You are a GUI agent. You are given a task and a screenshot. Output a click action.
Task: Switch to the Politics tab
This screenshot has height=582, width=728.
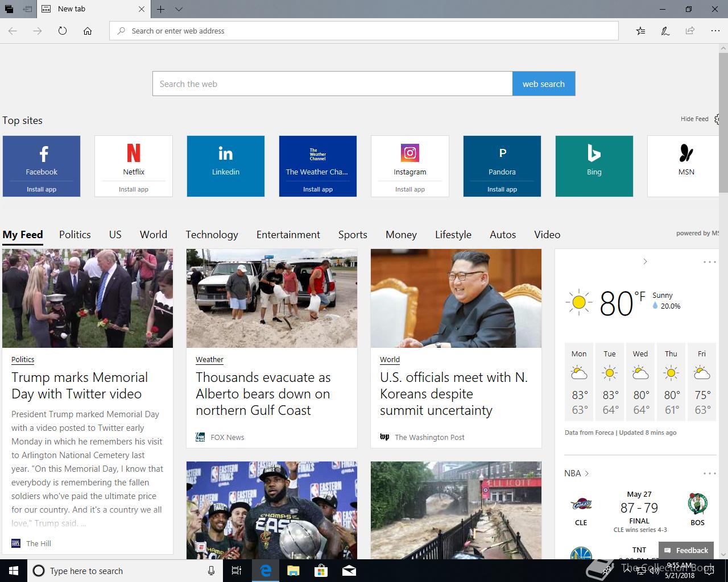coord(75,235)
